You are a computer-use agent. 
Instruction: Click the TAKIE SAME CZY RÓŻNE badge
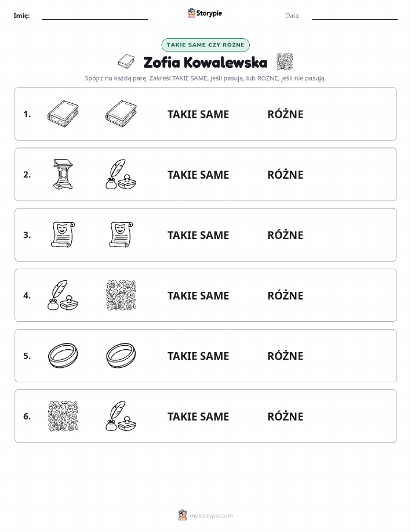pos(205,45)
